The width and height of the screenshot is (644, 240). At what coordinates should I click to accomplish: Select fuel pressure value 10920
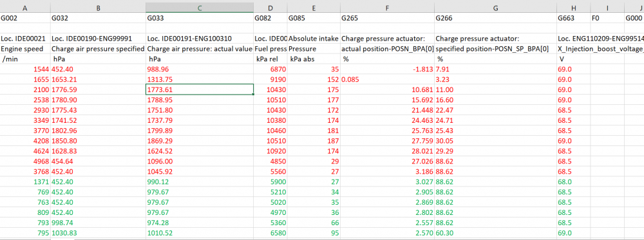(270, 151)
